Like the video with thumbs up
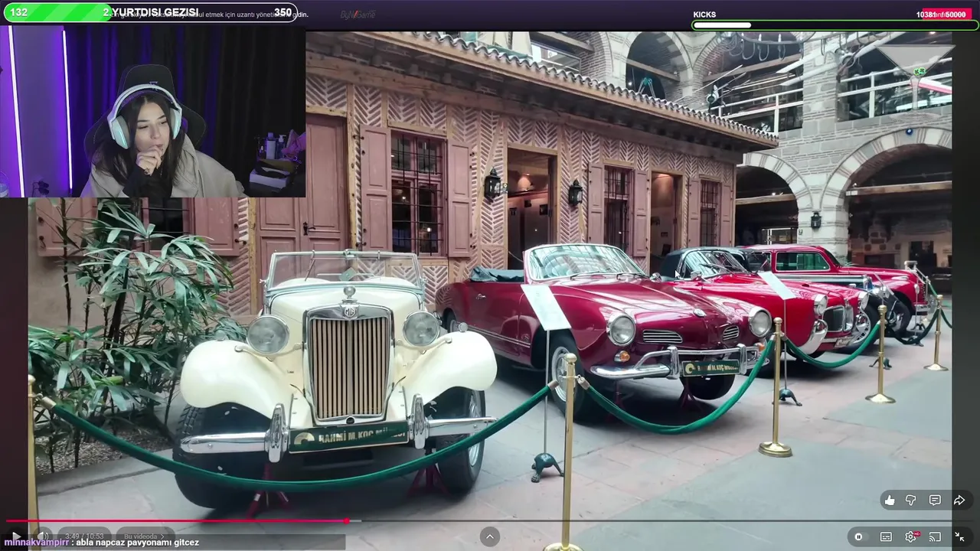Screen dimensions: 980x551 click(x=889, y=500)
